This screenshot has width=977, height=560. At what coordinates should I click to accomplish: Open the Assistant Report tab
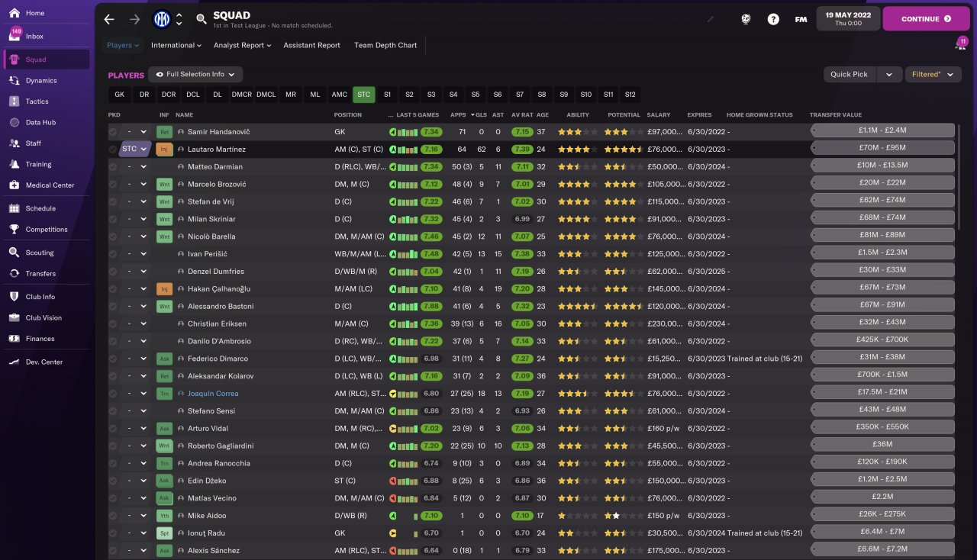(311, 45)
